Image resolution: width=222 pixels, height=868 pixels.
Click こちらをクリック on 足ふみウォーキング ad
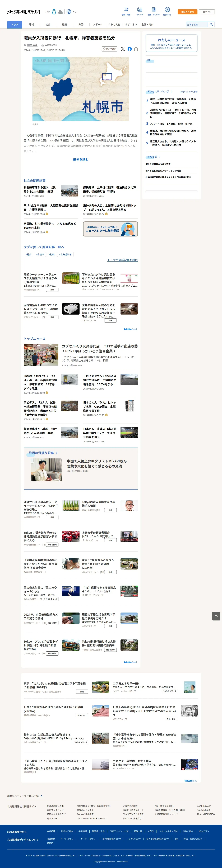pos(51,599)
